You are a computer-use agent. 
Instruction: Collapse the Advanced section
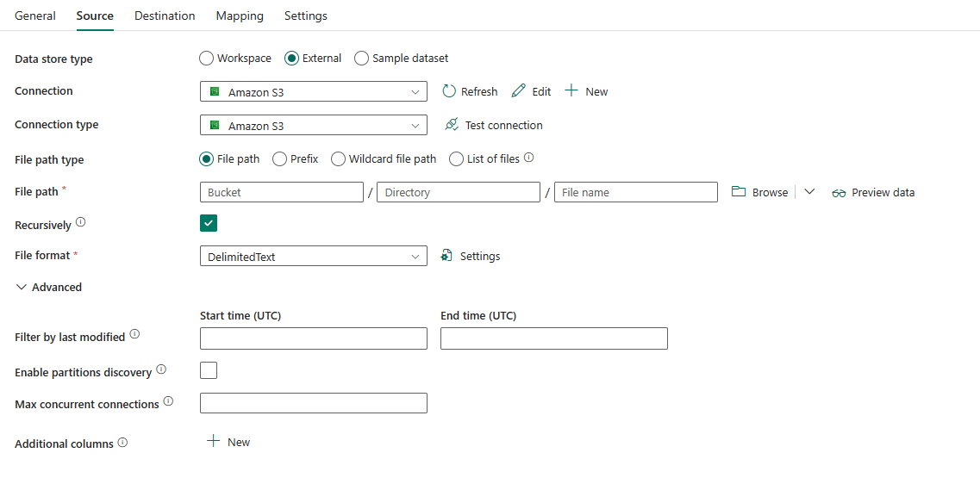point(49,288)
